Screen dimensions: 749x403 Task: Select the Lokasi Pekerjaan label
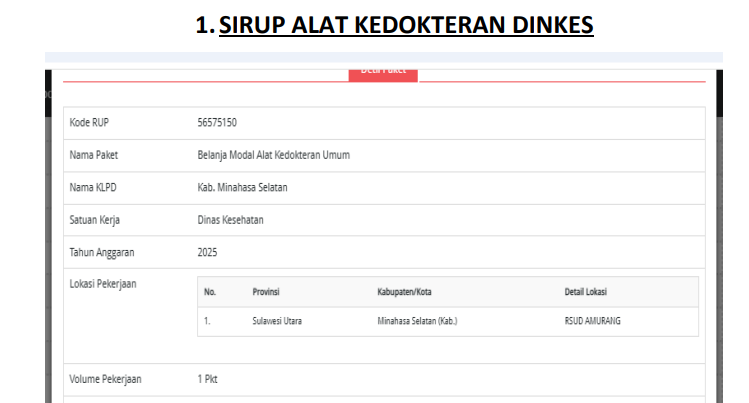click(103, 284)
